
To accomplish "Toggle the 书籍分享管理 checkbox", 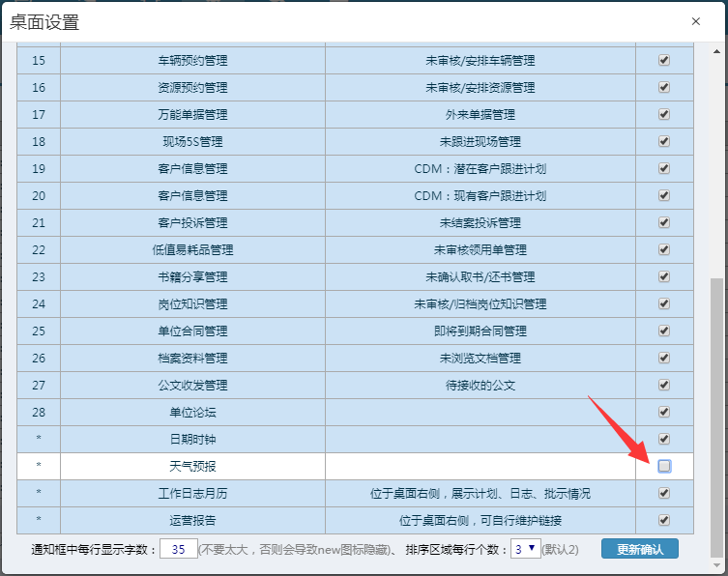I will pyautogui.click(x=664, y=276).
